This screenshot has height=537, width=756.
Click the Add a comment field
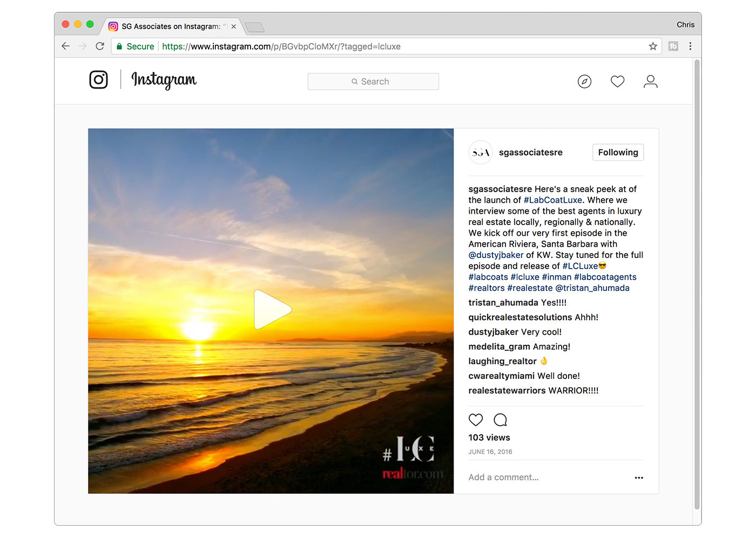click(x=548, y=477)
